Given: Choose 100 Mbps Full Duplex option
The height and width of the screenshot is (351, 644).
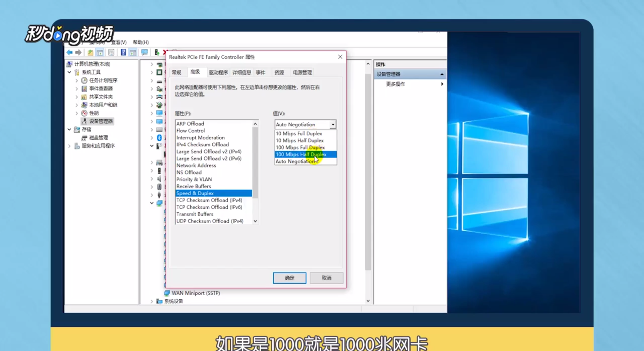Looking at the screenshot, I should click(x=306, y=148).
